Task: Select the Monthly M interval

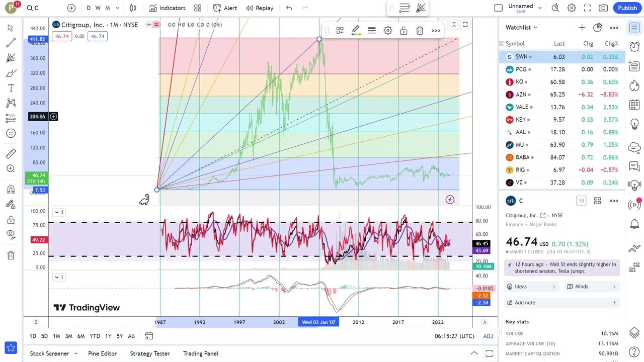Action: 107,8
